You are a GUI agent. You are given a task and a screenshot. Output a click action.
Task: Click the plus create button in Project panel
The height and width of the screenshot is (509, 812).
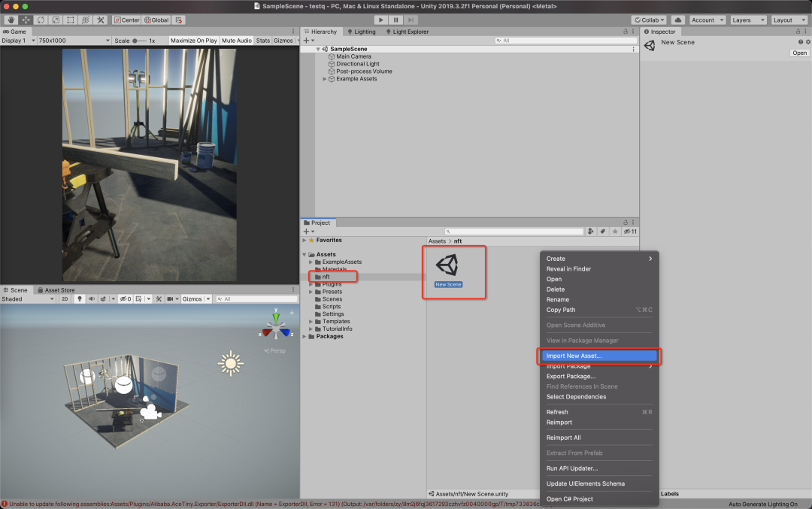pyautogui.click(x=306, y=232)
